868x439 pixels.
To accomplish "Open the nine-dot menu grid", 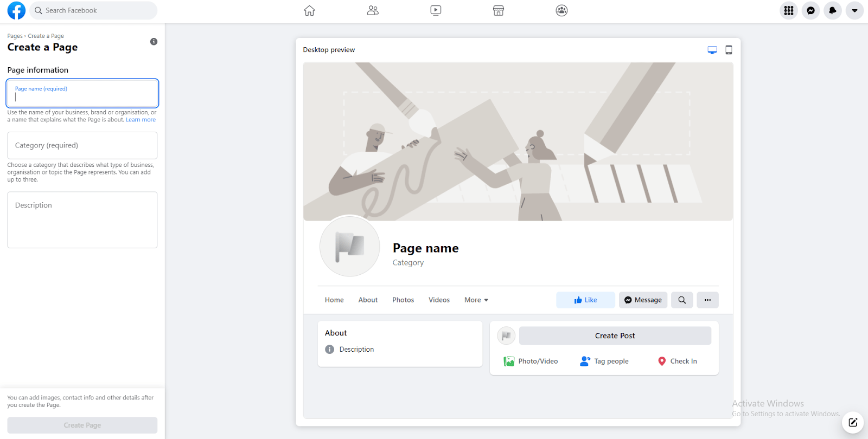I will click(x=789, y=10).
